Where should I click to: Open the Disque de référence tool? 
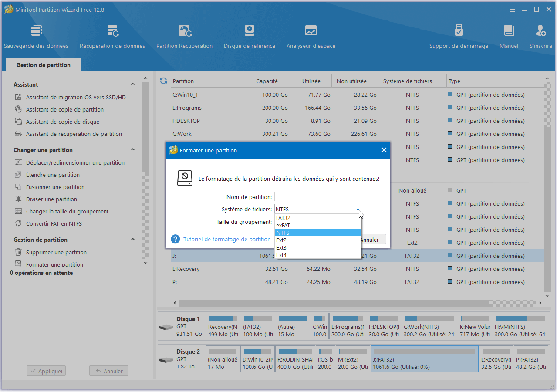(x=249, y=35)
